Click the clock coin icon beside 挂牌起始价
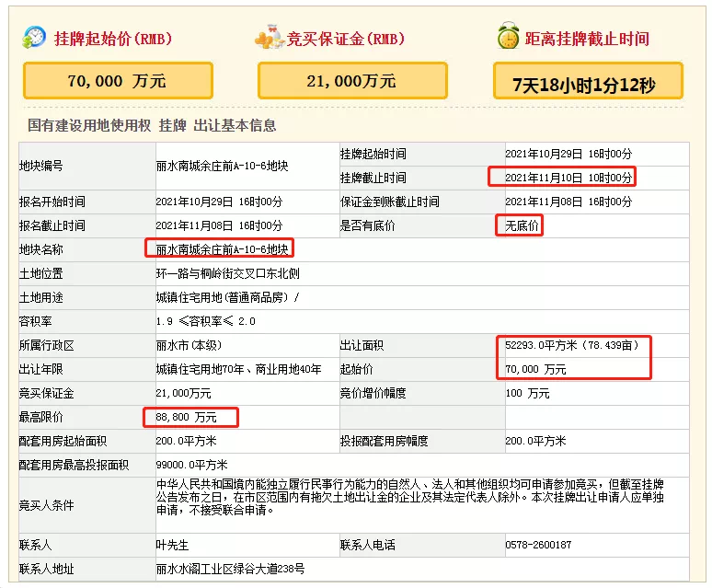The image size is (712, 588). [x=34, y=37]
